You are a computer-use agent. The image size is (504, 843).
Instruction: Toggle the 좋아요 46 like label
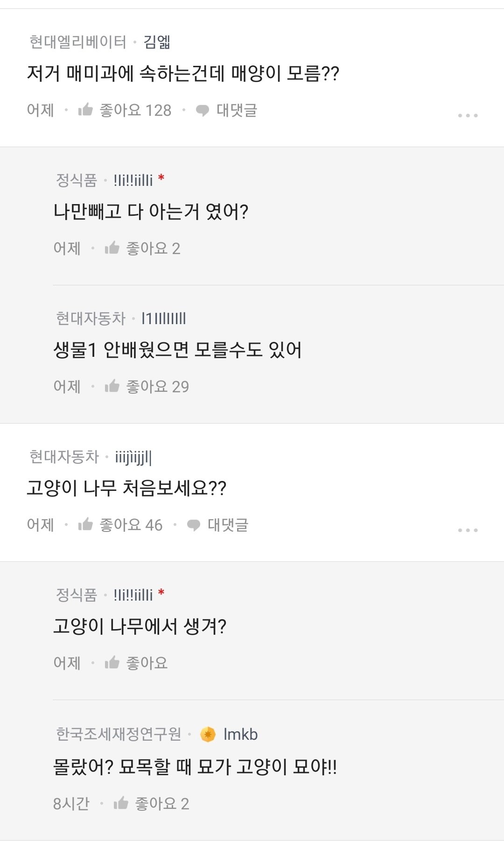(x=131, y=525)
